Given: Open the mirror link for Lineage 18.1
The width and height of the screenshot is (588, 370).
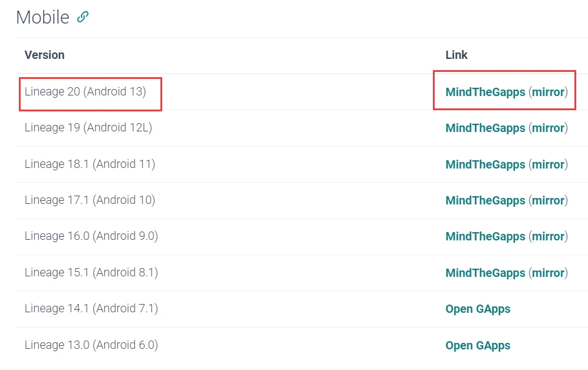Looking at the screenshot, I should pyautogui.click(x=548, y=164).
